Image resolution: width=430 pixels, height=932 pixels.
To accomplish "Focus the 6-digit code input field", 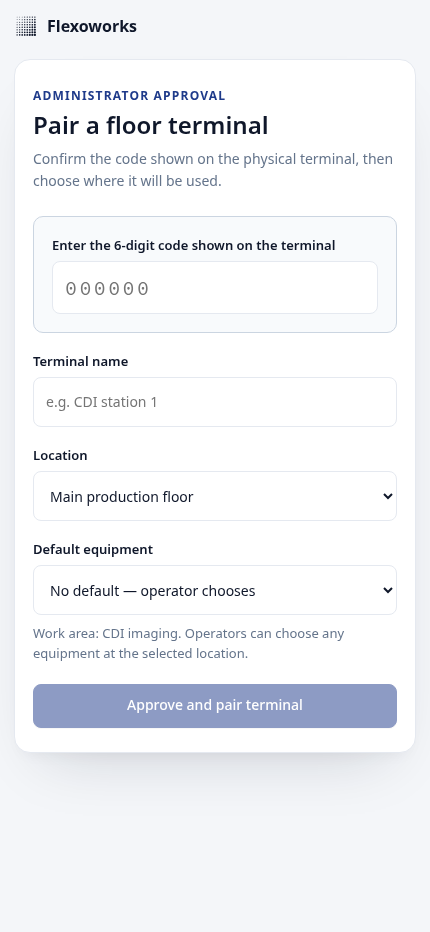I will point(215,288).
